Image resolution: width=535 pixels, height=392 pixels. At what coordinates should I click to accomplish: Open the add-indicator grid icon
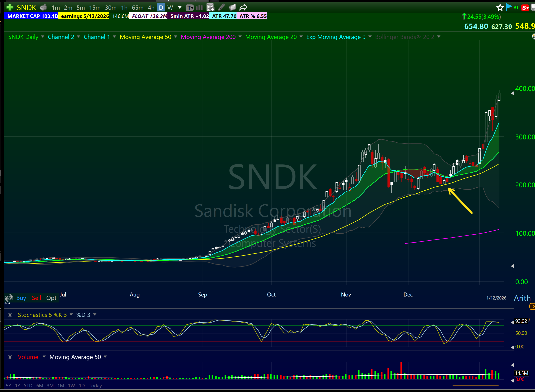(210, 8)
